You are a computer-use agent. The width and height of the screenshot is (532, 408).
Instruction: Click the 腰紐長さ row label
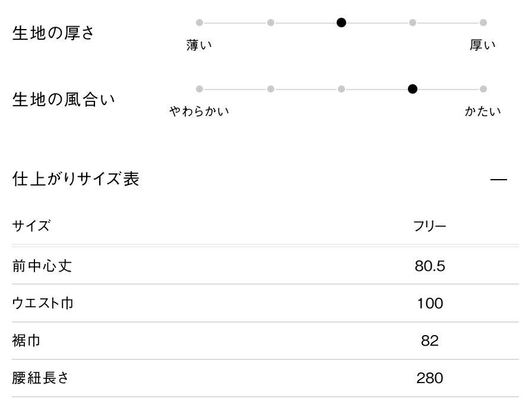pyautogui.click(x=41, y=378)
